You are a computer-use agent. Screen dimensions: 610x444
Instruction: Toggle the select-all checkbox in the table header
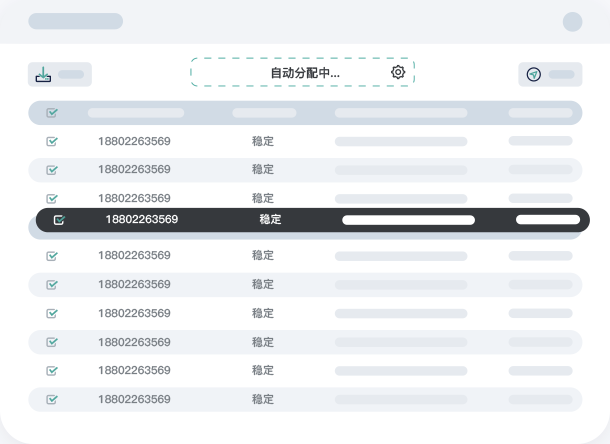point(52,112)
